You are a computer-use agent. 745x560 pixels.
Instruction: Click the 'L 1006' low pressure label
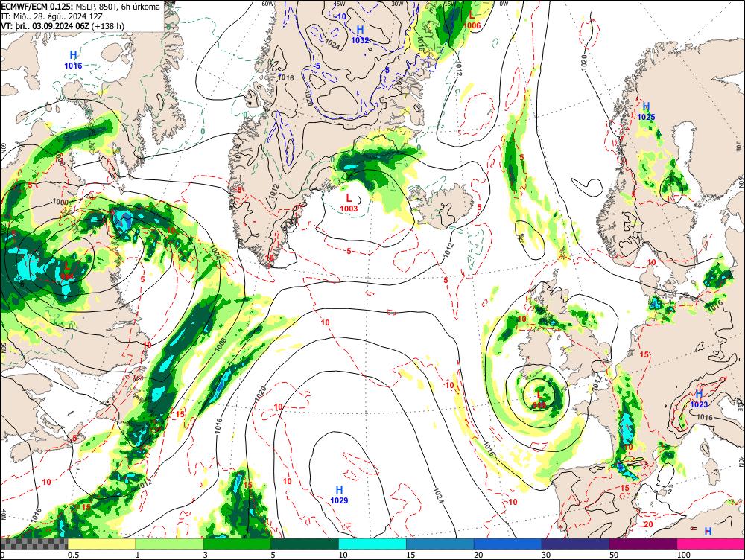click(x=472, y=20)
